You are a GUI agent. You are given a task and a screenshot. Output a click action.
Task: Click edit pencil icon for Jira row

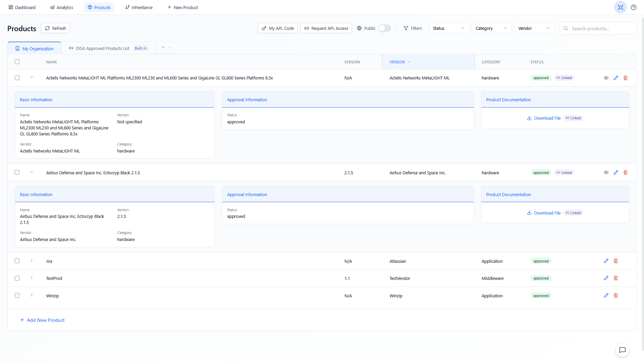(606, 261)
